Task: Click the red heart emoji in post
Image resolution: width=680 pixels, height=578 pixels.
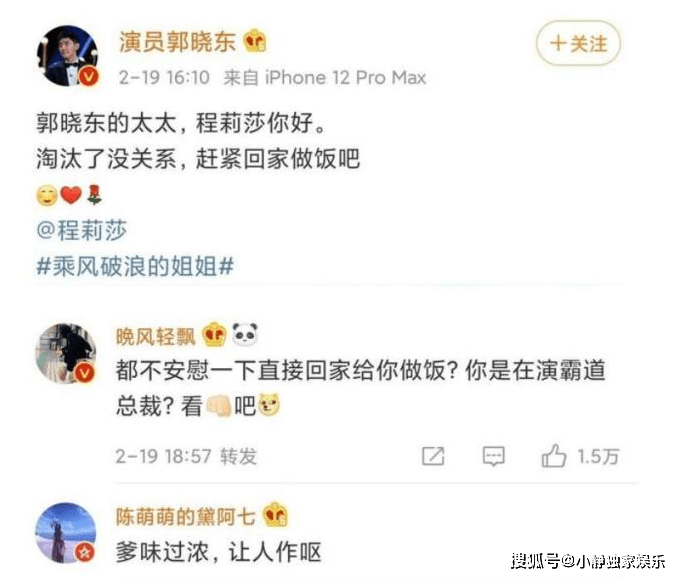Action: 71,195
